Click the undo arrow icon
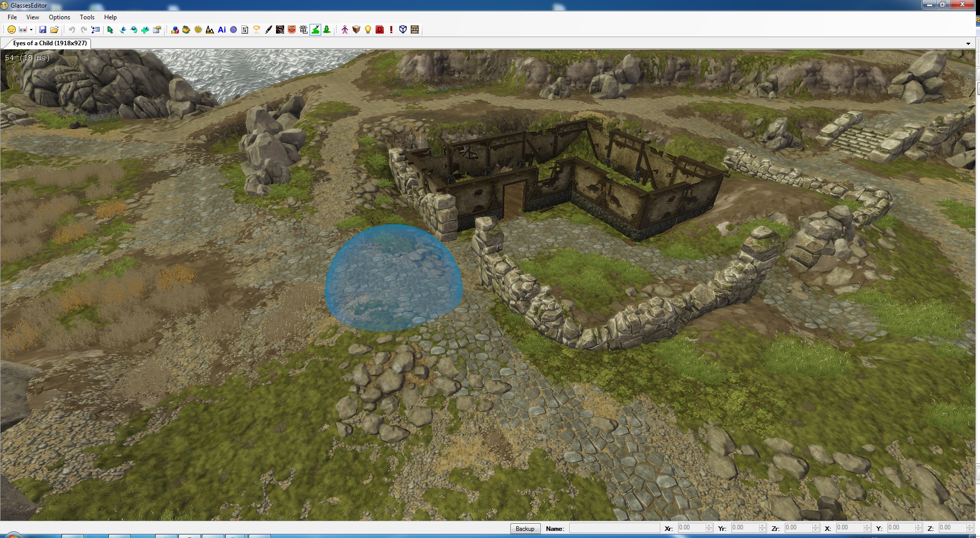The width and height of the screenshot is (980, 538). 72,30
